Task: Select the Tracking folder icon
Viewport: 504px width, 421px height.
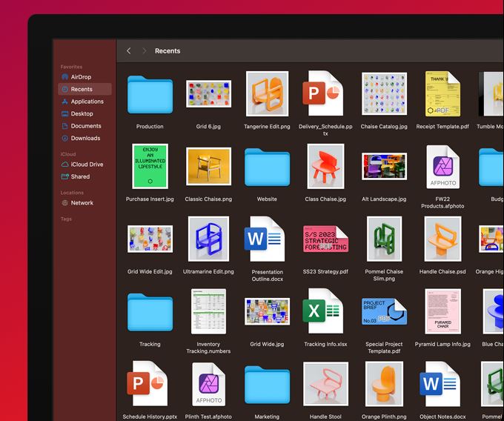Action: pyautogui.click(x=150, y=312)
